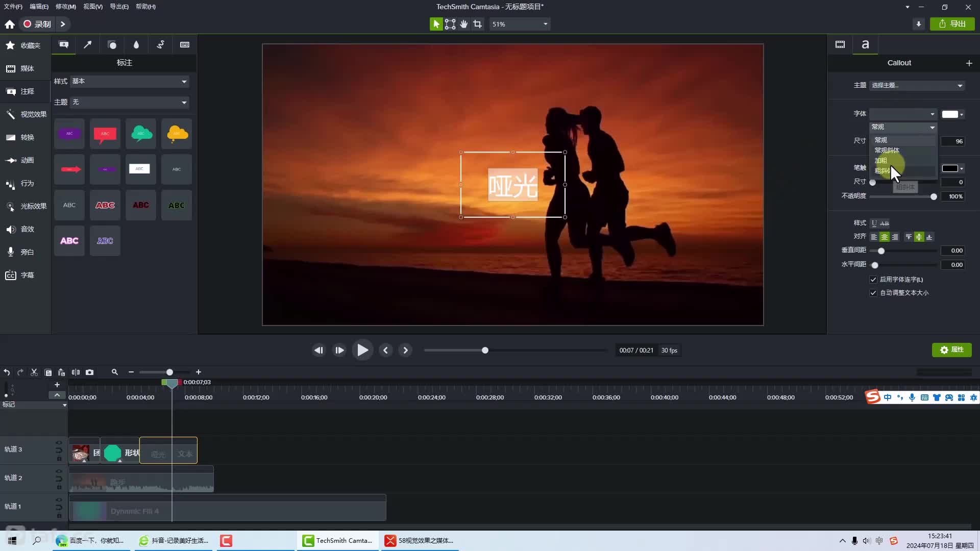Viewport: 980px width, 551px height.
Task: Step to the previous frame
Action: 318,350
